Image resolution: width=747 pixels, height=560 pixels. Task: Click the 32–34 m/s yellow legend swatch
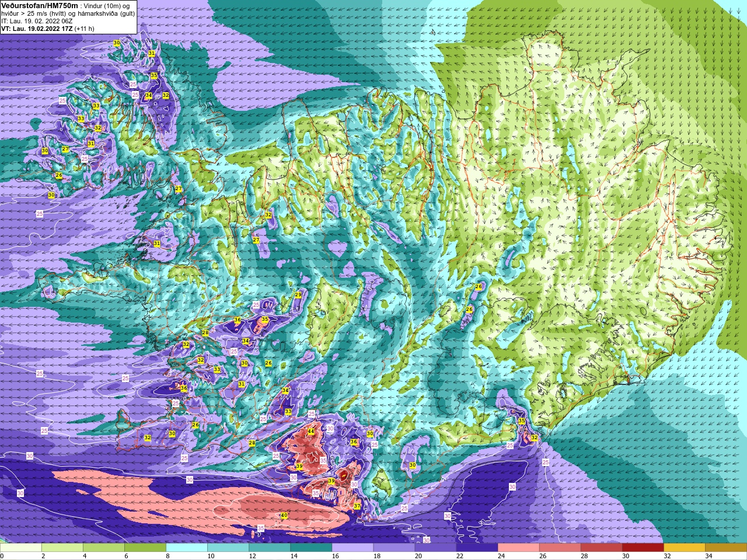(684, 548)
